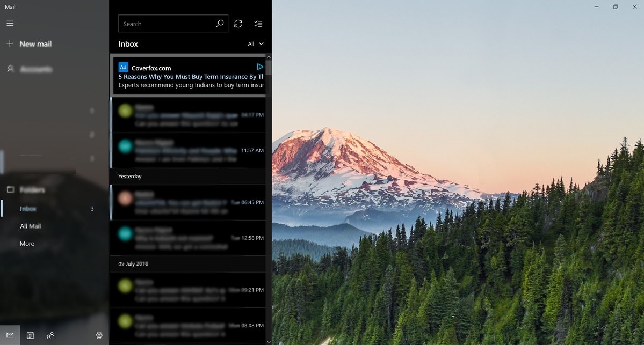Expand the All filter dropdown
Image resolution: width=644 pixels, height=345 pixels.
(256, 44)
